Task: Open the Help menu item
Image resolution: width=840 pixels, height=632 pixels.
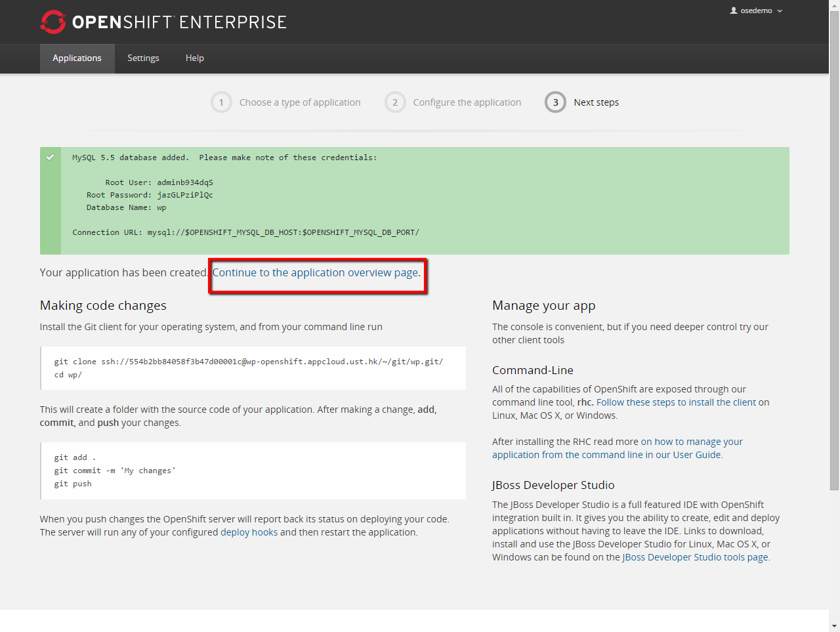Action: pos(194,58)
